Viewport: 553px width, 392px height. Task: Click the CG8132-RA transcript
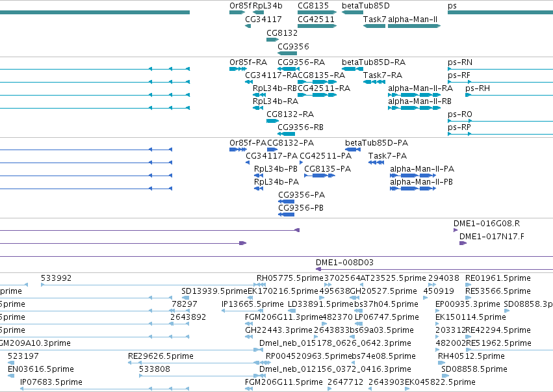[x=273, y=121]
